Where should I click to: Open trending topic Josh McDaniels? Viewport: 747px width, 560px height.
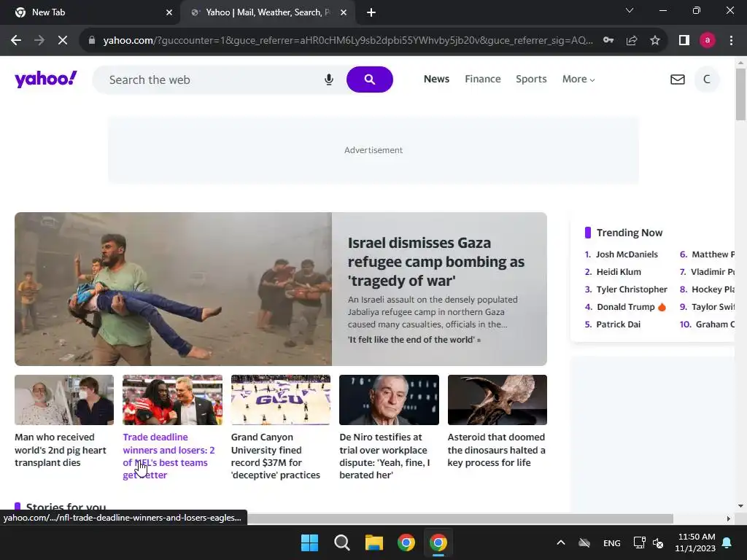[x=627, y=254]
